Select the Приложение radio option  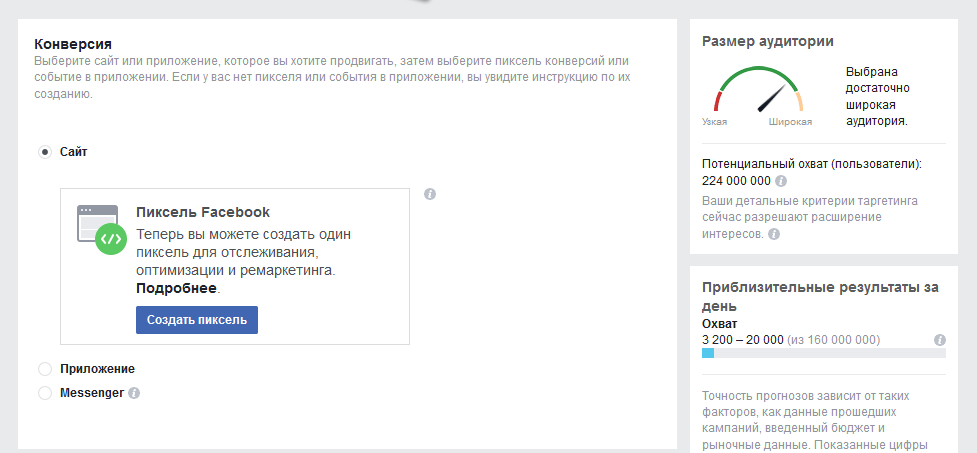[x=45, y=370]
